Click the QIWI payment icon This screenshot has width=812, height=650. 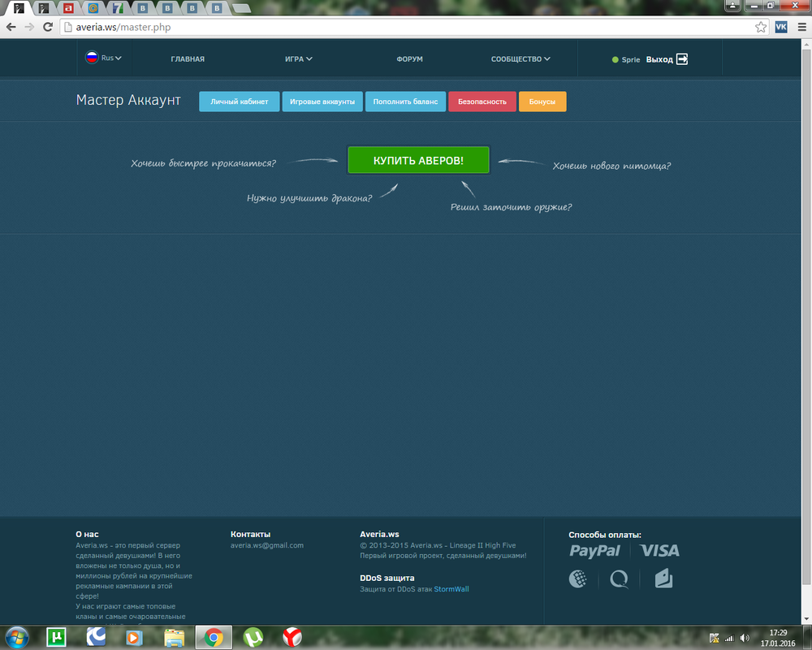click(x=620, y=579)
